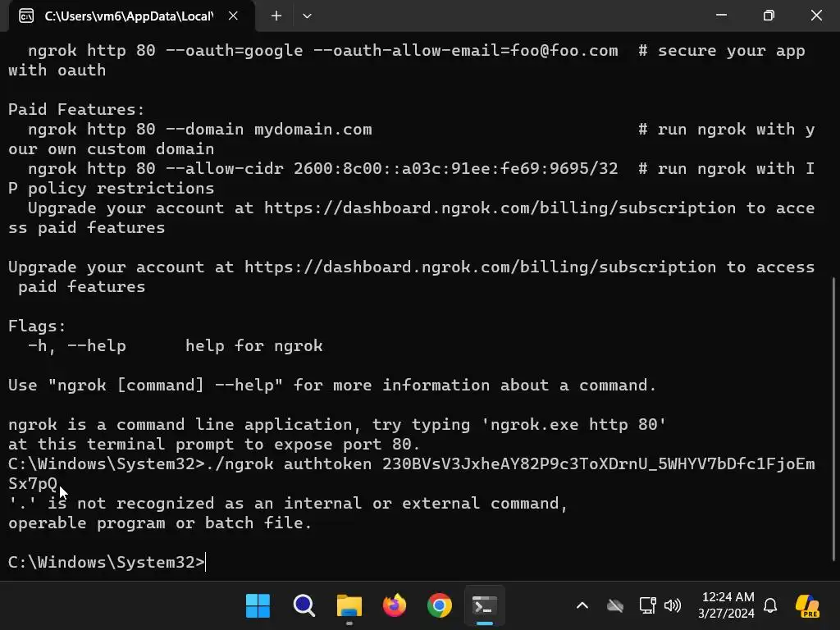The width and height of the screenshot is (840, 630).
Task: Open the notifications bell icon
Action: 770,606
